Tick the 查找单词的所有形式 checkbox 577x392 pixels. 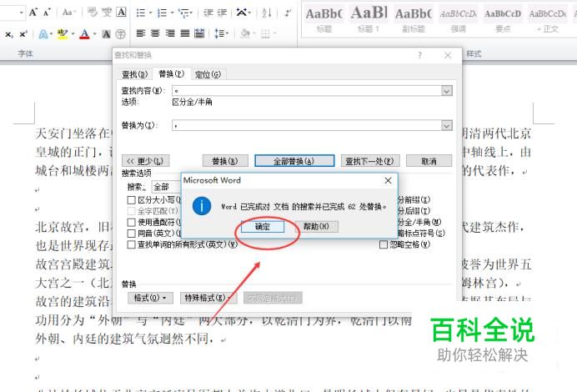pos(132,244)
